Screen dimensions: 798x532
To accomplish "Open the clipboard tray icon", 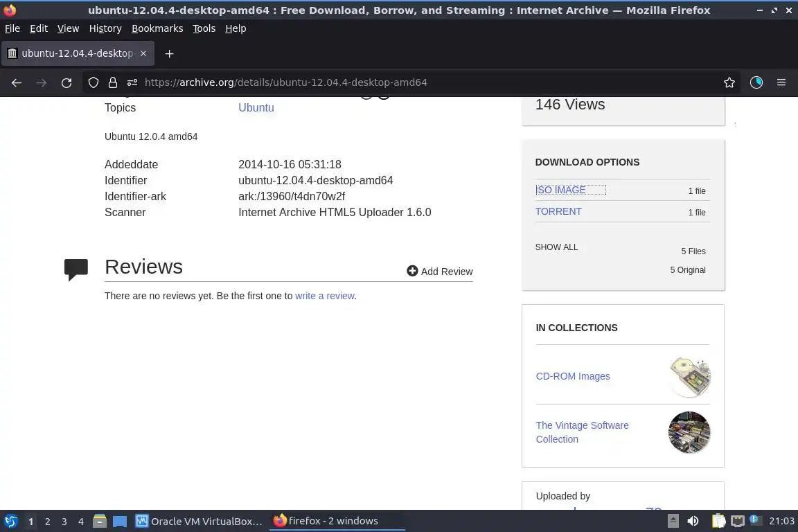I will pyautogui.click(x=718, y=521).
